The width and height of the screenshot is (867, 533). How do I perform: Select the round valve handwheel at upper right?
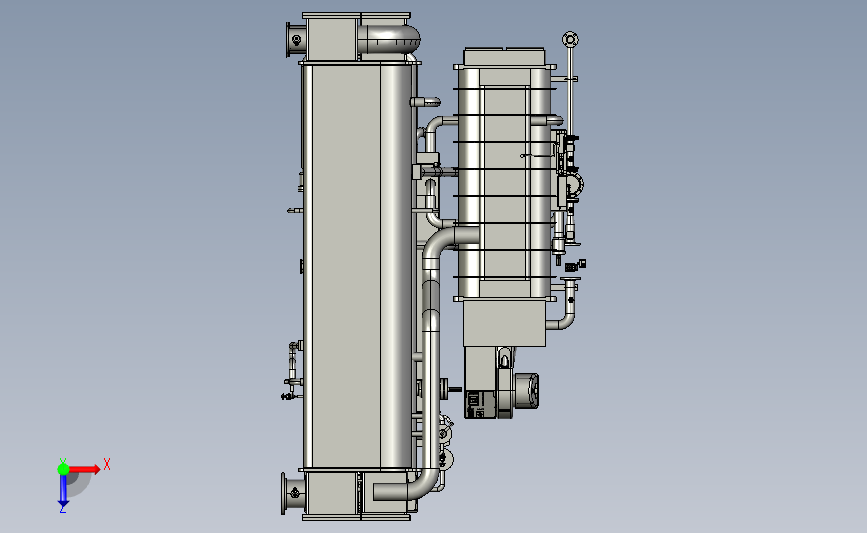point(570,39)
